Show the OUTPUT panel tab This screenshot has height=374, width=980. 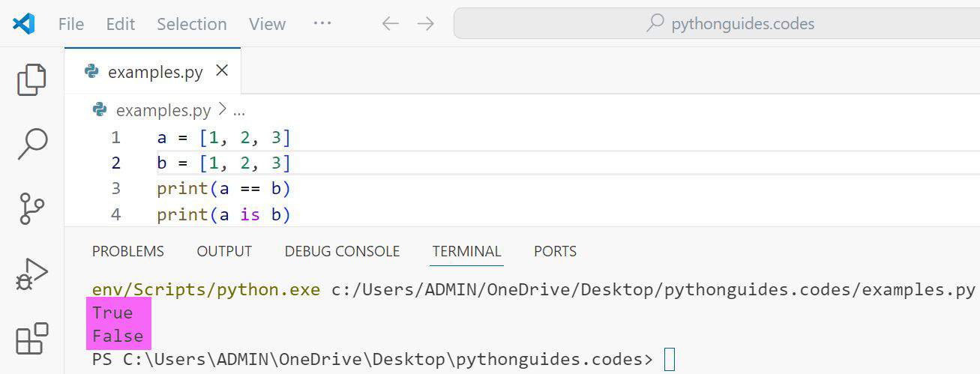224,252
